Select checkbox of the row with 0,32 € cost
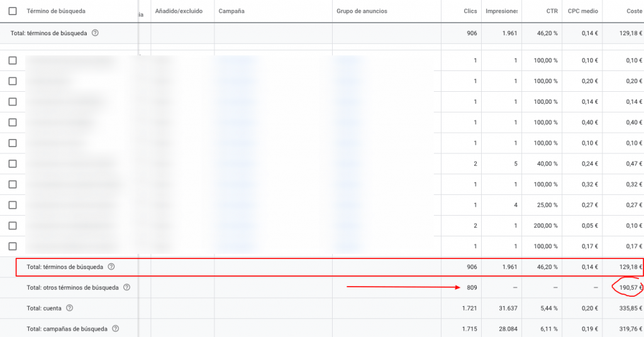Screen dimensions: 644x337 point(13,184)
